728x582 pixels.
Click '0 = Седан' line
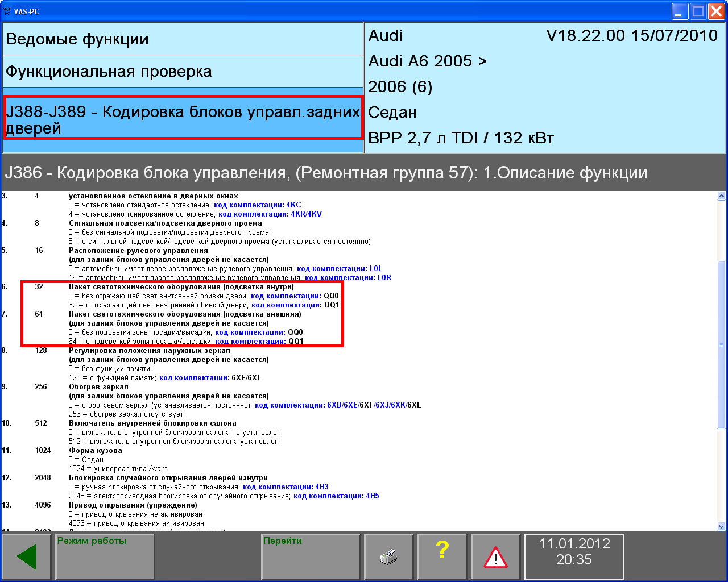tap(86, 460)
